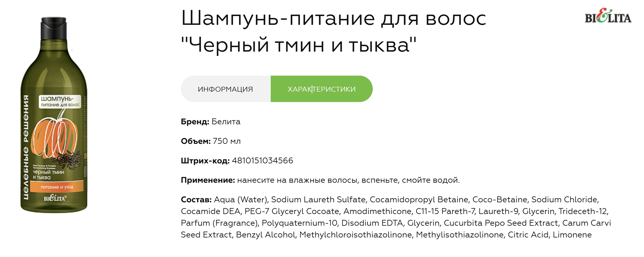Open the shampoo bottle product image
The height and width of the screenshot is (257, 644).
tap(54, 115)
